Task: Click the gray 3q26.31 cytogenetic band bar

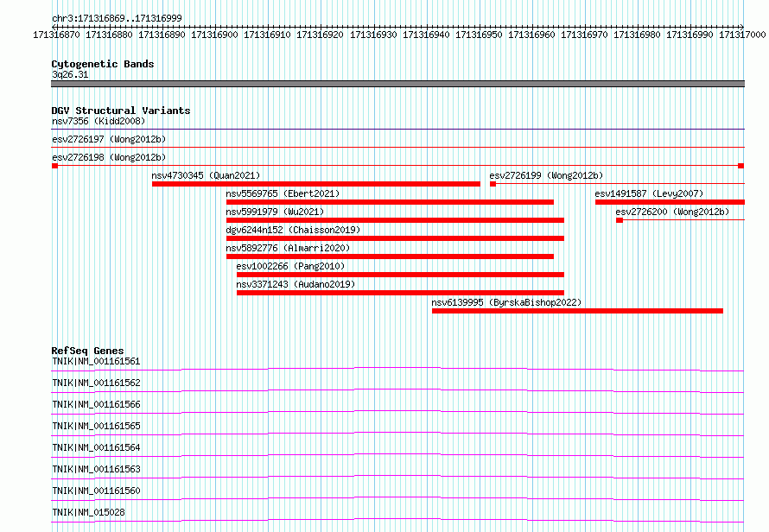Action: [397, 84]
